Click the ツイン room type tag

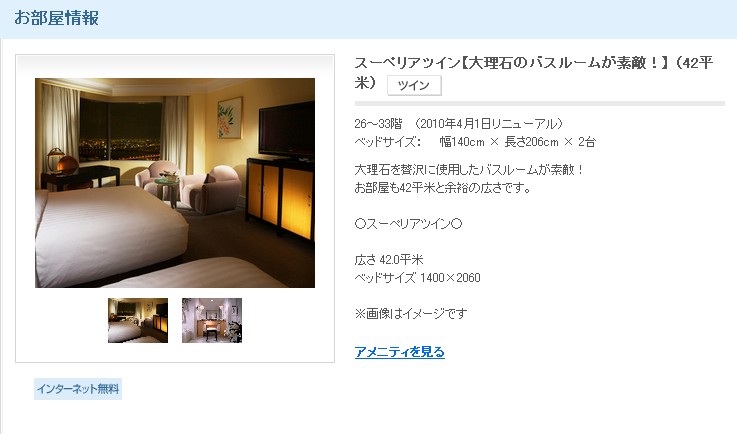coord(414,85)
